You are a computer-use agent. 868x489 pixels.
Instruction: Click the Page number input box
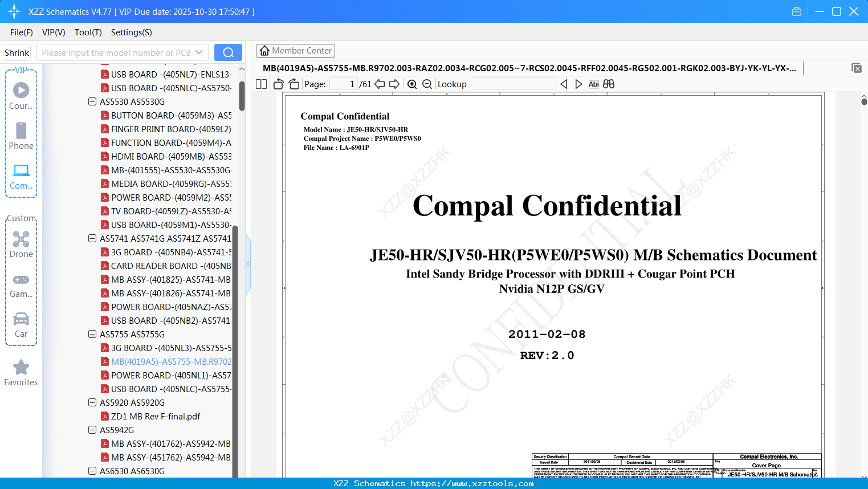pos(344,84)
